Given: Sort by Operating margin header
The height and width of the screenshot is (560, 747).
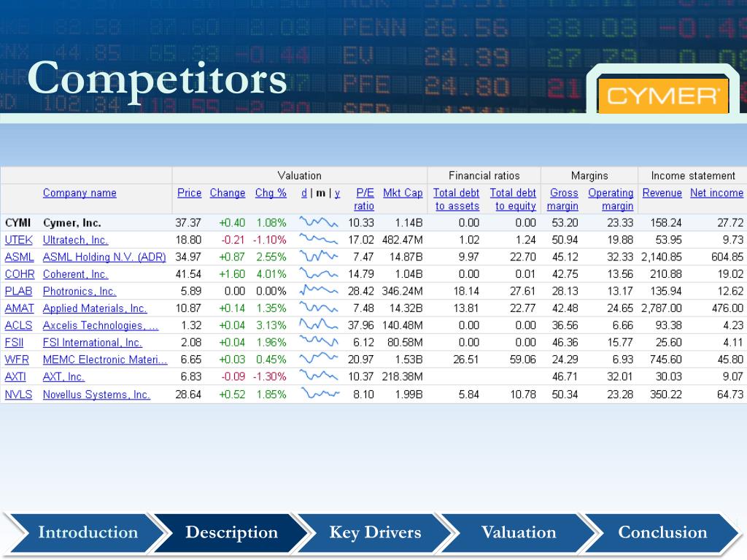Looking at the screenshot, I should [611, 199].
